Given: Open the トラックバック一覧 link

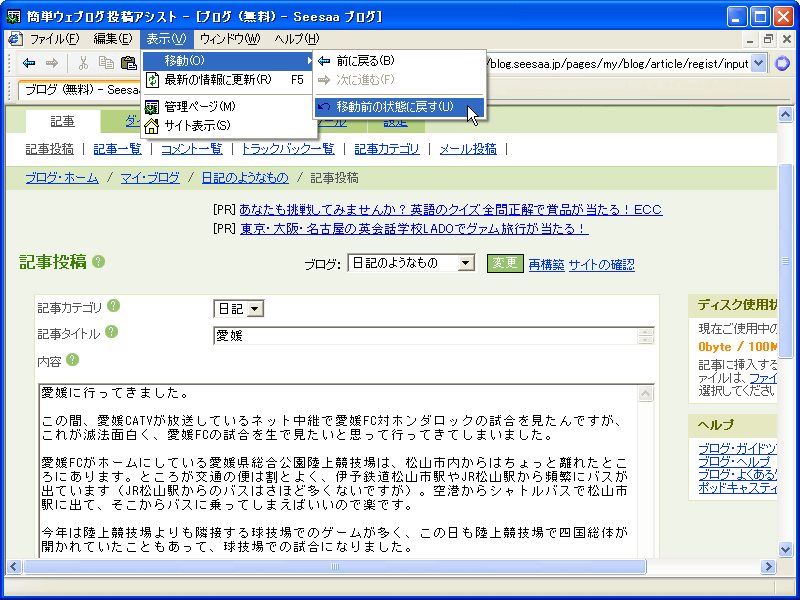Looking at the screenshot, I should (288, 149).
